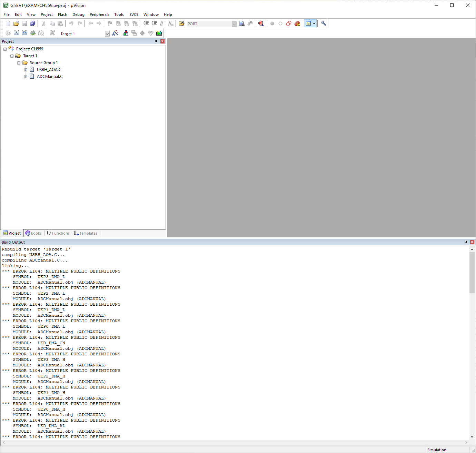Click the Kill All Breakpoints icon
The width and height of the screenshot is (476, 453).
pyautogui.click(x=297, y=23)
